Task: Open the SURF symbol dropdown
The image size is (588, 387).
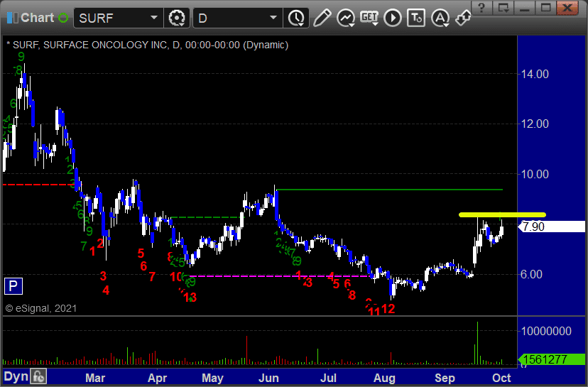Action: tap(154, 18)
